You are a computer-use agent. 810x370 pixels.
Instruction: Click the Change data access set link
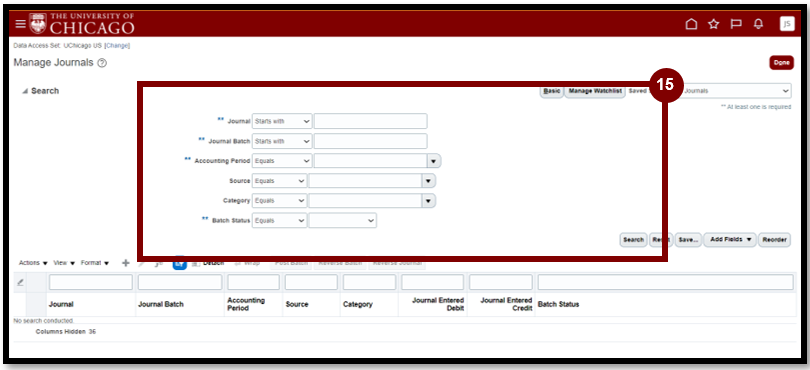[117, 45]
